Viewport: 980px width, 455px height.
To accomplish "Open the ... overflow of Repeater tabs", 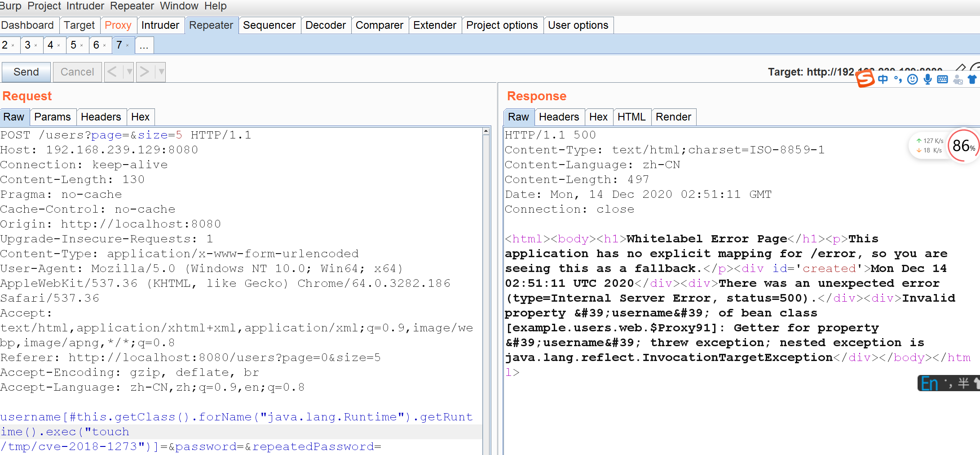I will [144, 45].
